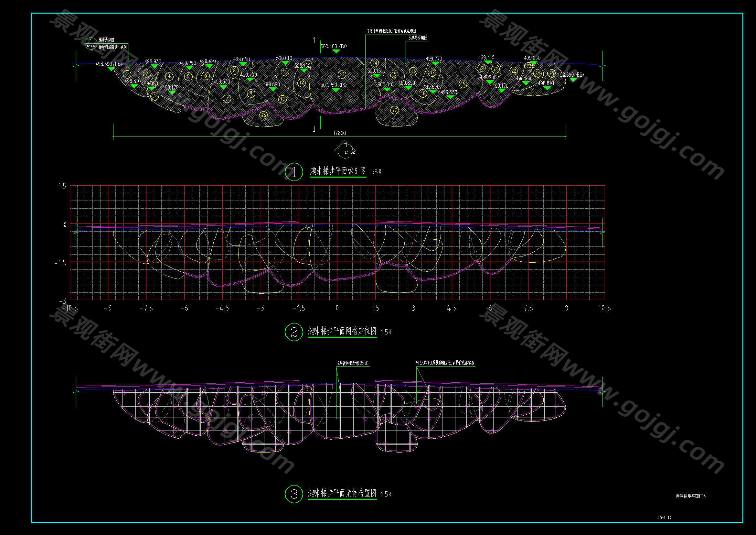Click the LD-1.19 sheet number text
756x535 pixels.
point(665,518)
